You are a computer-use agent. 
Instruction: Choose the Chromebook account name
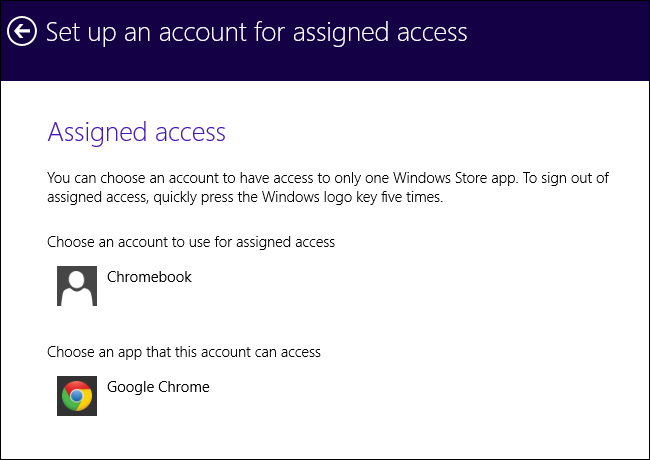tap(149, 276)
